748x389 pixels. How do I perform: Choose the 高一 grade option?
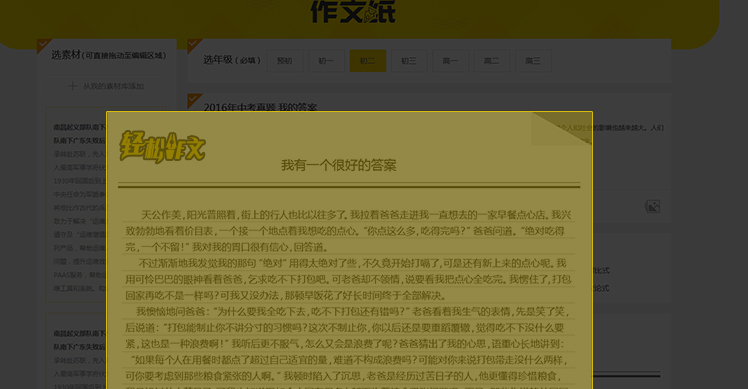click(x=450, y=61)
